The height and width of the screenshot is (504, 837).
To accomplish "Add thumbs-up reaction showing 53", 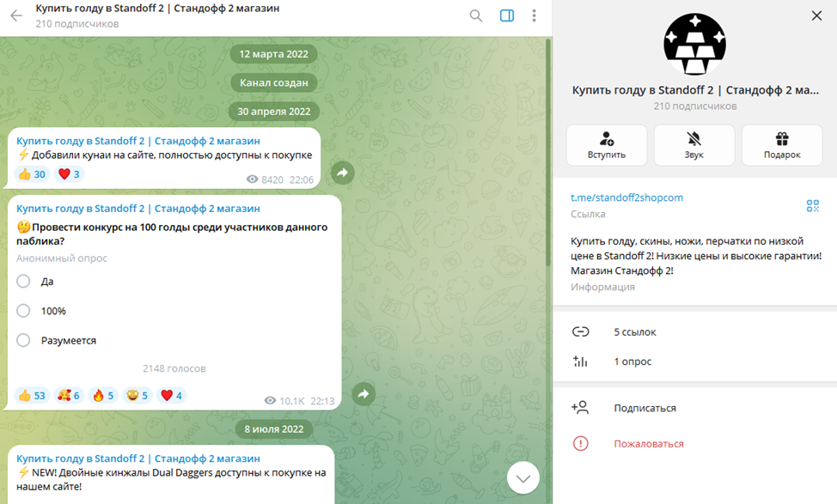I will (x=32, y=396).
